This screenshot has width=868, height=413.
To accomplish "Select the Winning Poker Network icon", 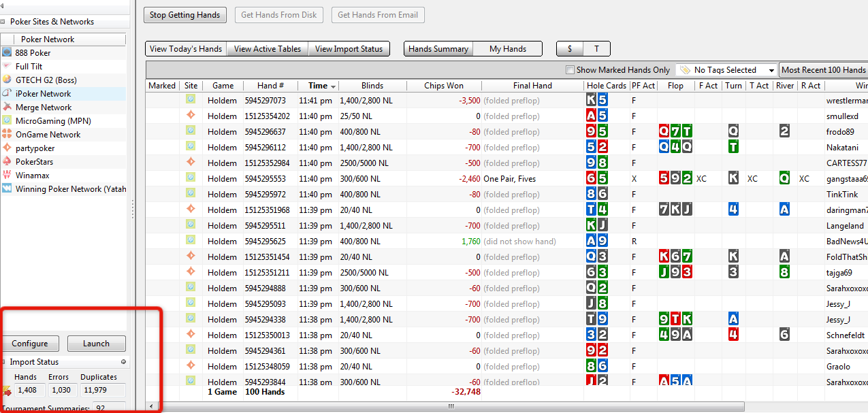I will click(7, 188).
